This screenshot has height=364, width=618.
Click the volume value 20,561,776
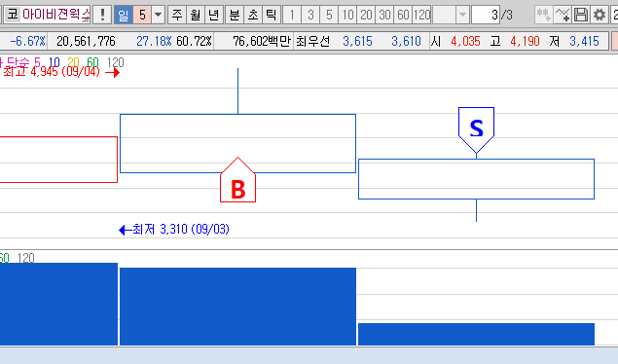(86, 41)
